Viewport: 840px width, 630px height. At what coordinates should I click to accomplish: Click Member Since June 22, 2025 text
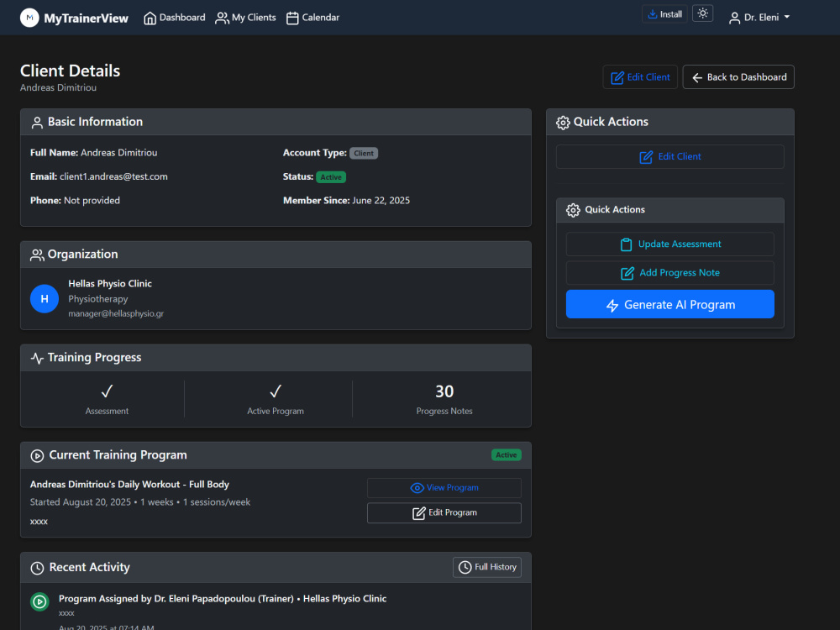point(346,201)
